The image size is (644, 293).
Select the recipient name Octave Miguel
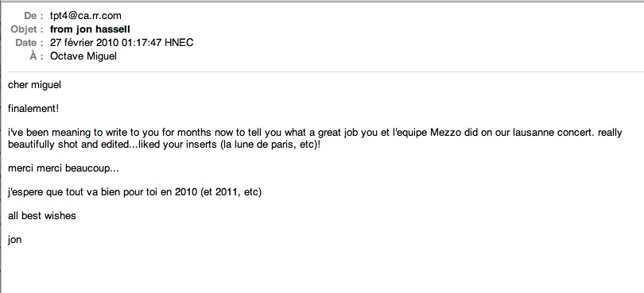(x=83, y=56)
